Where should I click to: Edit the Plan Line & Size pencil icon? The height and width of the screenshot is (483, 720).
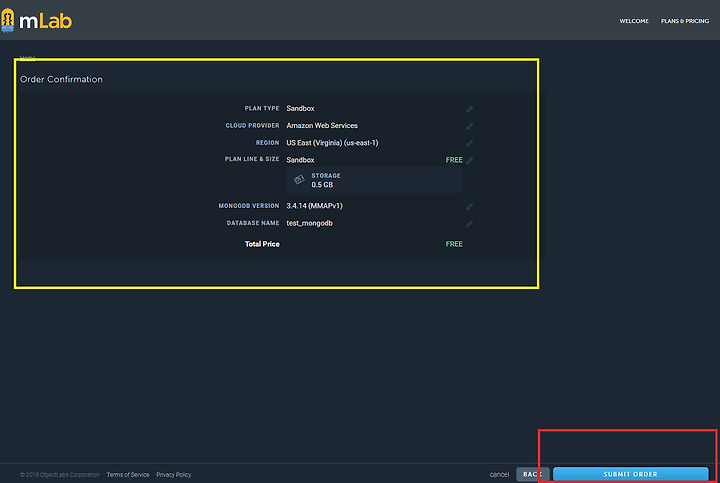click(469, 160)
